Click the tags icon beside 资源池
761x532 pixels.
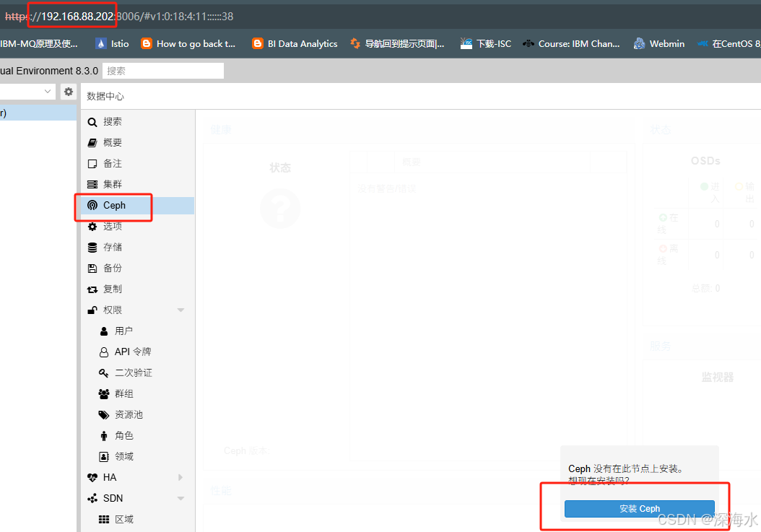coord(104,415)
